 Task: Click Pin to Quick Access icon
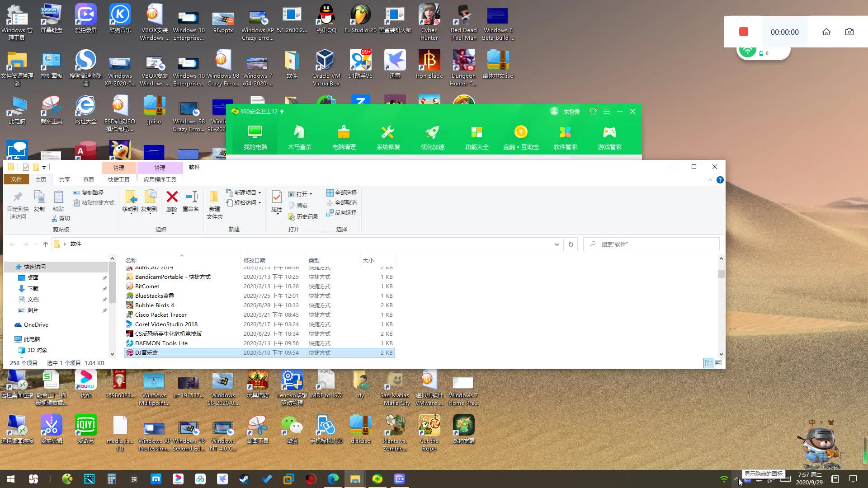18,197
